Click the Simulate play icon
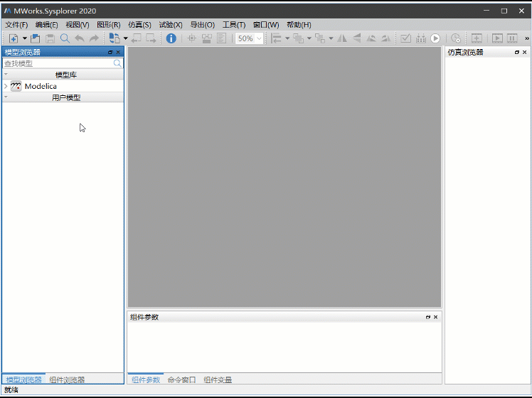 point(435,38)
